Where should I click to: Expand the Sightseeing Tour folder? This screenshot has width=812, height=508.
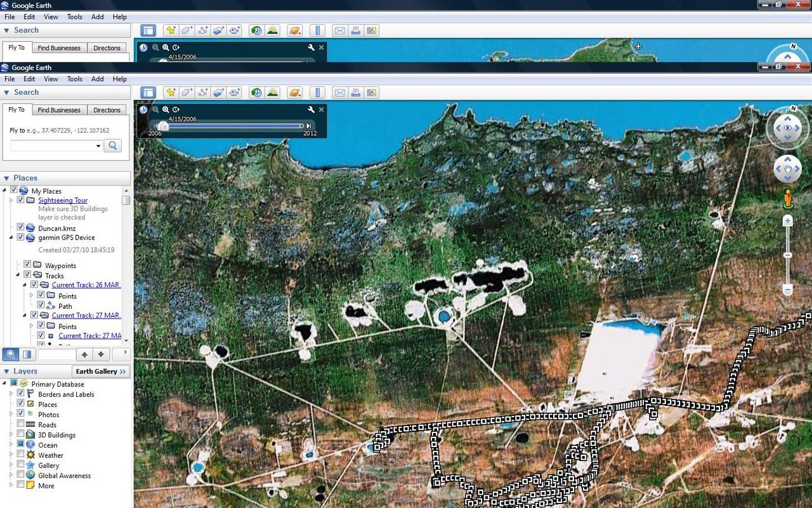click(x=11, y=200)
